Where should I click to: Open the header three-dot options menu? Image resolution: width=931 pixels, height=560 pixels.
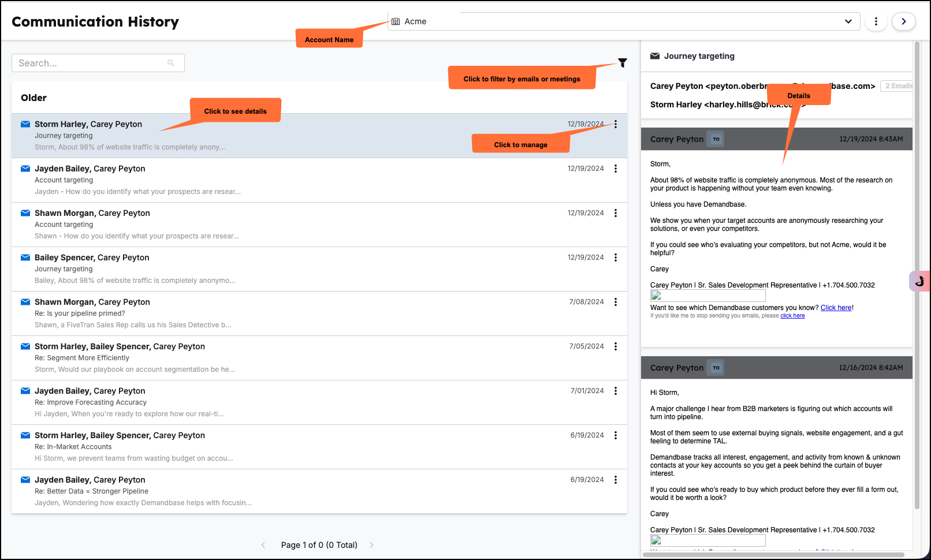[x=876, y=21]
